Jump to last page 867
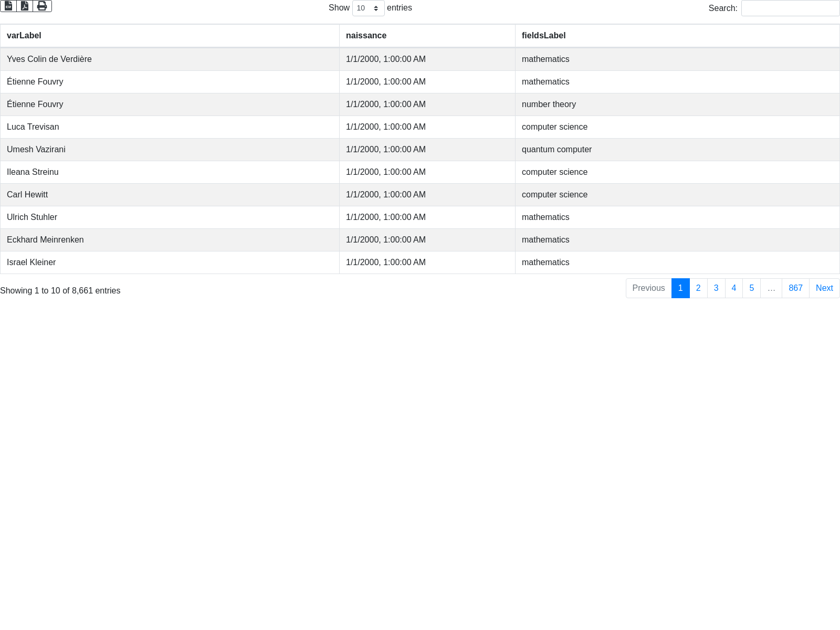Image resolution: width=840 pixels, height=630 pixels. (795, 288)
